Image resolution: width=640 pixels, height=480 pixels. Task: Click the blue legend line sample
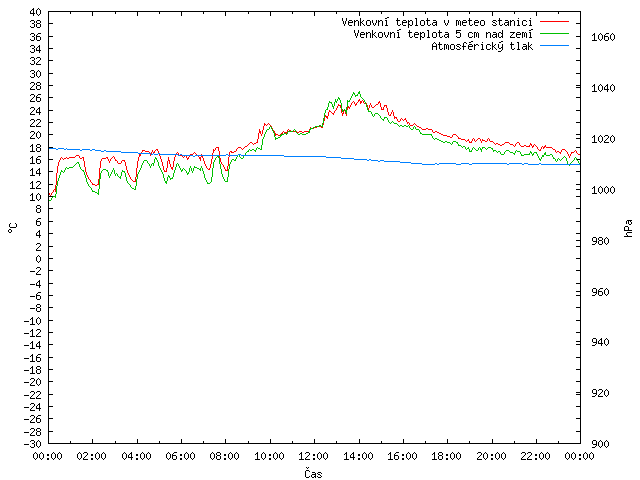[x=554, y=46]
